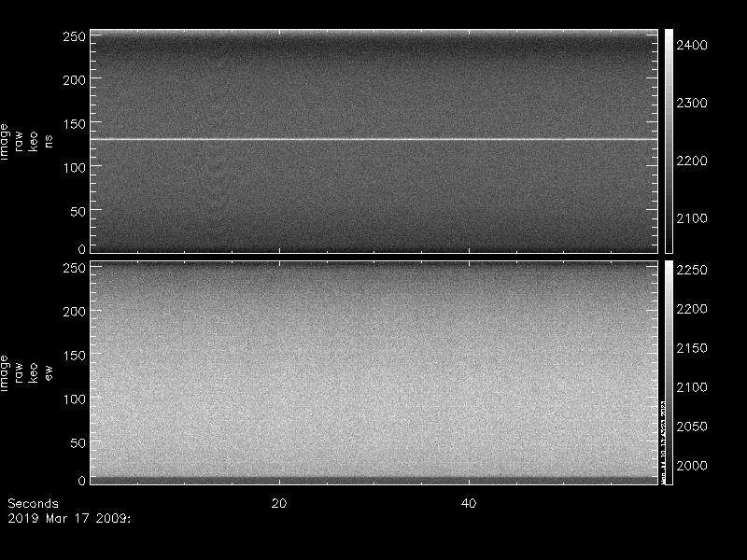Click the '0' y-axis label of the ns plot

click(82, 248)
